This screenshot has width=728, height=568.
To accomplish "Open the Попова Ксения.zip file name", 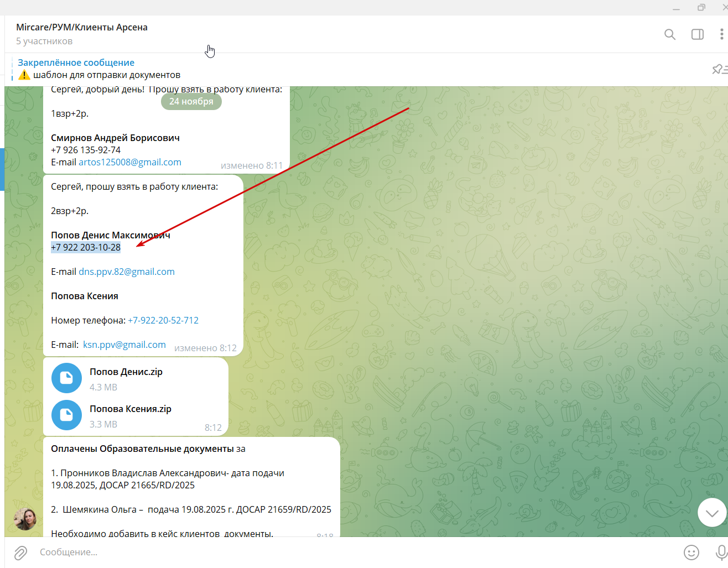I will [x=131, y=409].
